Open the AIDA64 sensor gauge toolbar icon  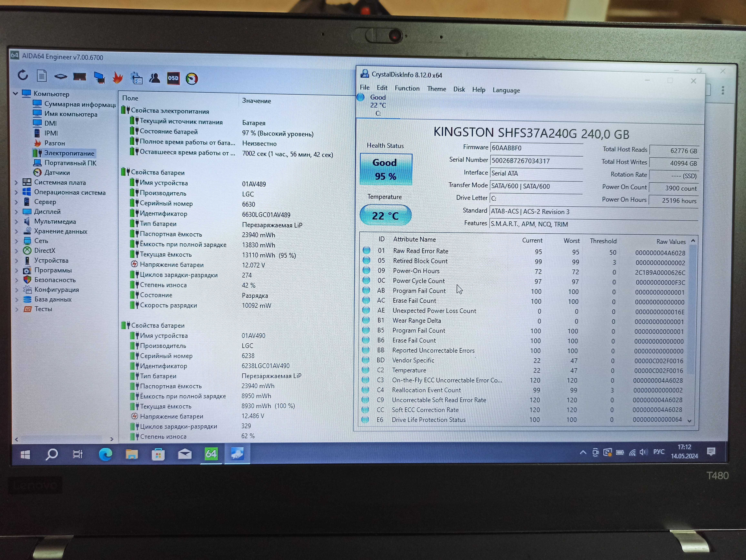192,79
